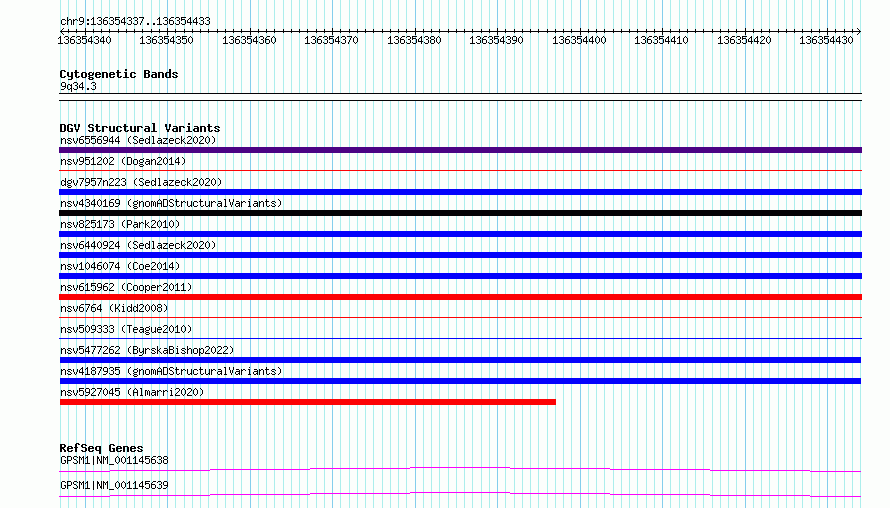The image size is (890, 508).
Task: Click the red nsv615962 variant bar
Action: [460, 297]
